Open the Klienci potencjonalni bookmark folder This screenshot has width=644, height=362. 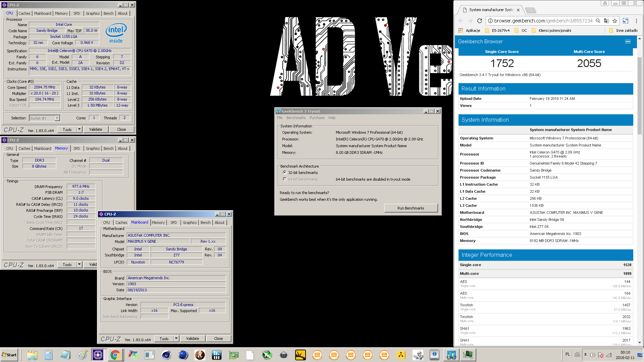[x=551, y=31]
